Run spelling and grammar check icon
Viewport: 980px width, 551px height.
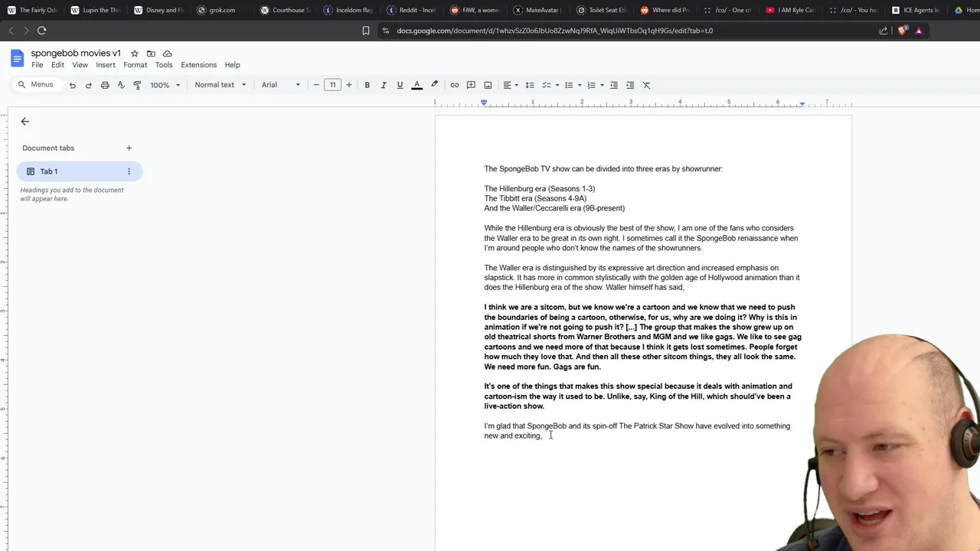[121, 85]
